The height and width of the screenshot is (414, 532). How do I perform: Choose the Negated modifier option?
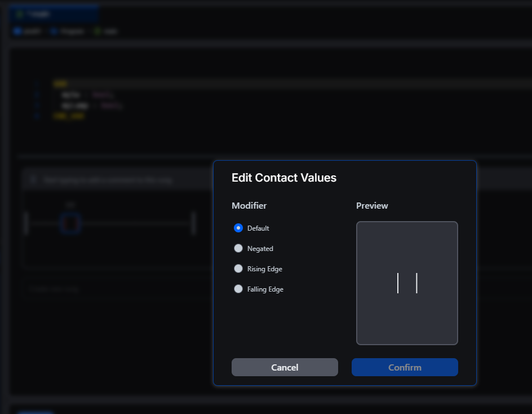238,249
